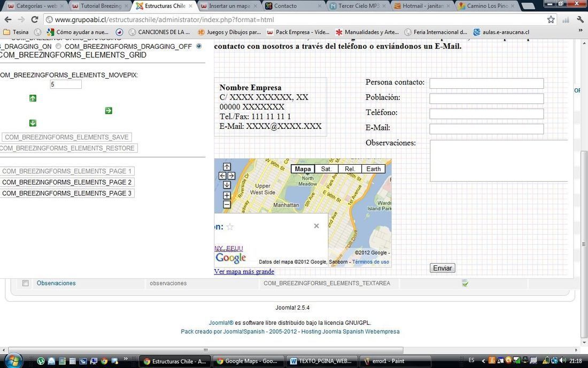Select the Earth map view button
This screenshot has width=588, height=368.
coord(374,169)
